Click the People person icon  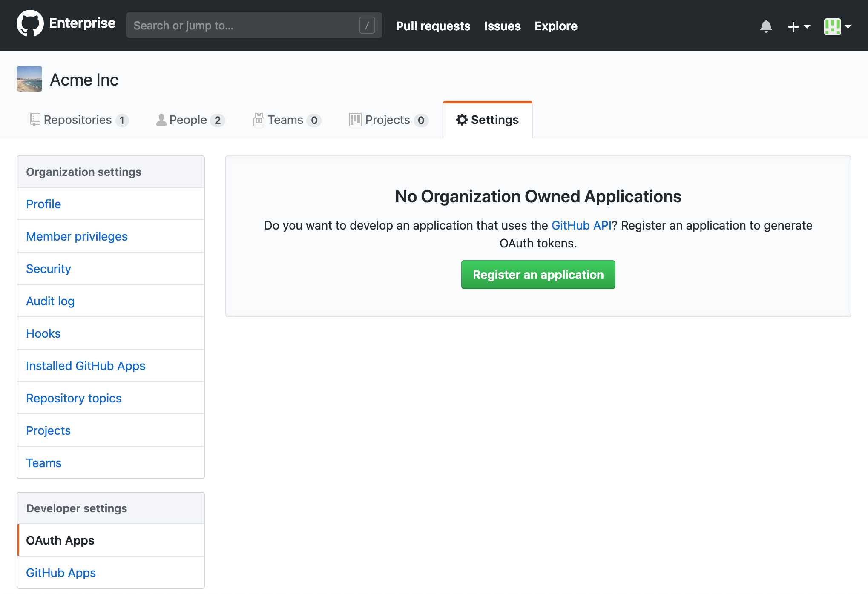(x=161, y=120)
